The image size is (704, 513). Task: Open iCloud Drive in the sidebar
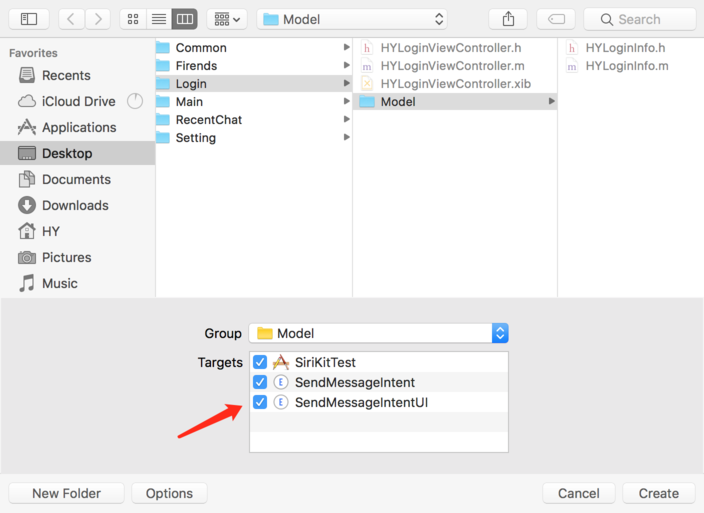point(78,101)
